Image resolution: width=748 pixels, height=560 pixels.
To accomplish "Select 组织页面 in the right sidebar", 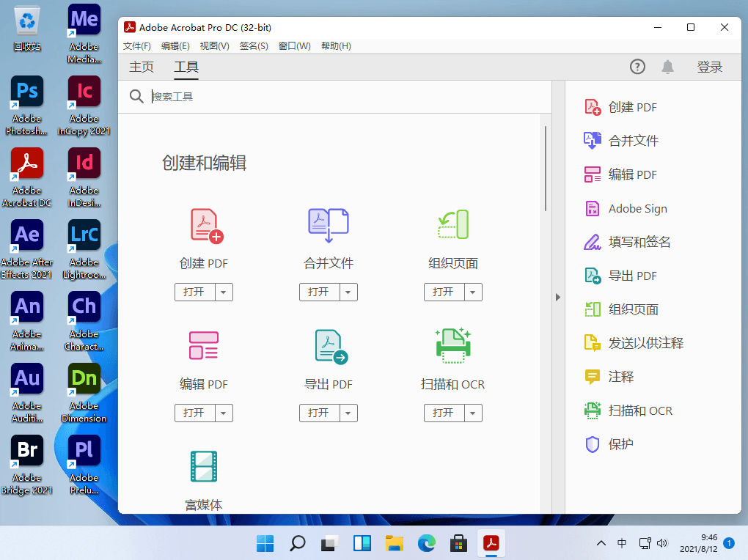I will (x=621, y=309).
